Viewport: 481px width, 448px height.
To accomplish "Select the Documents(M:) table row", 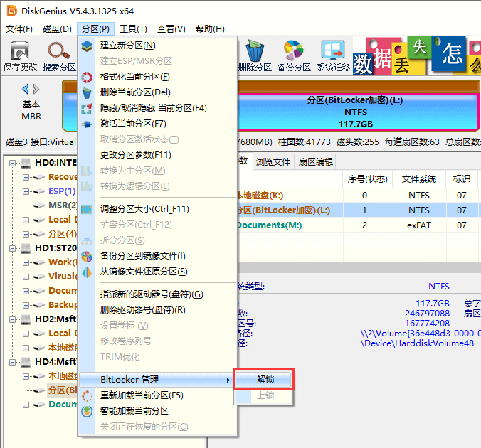I will [x=357, y=225].
